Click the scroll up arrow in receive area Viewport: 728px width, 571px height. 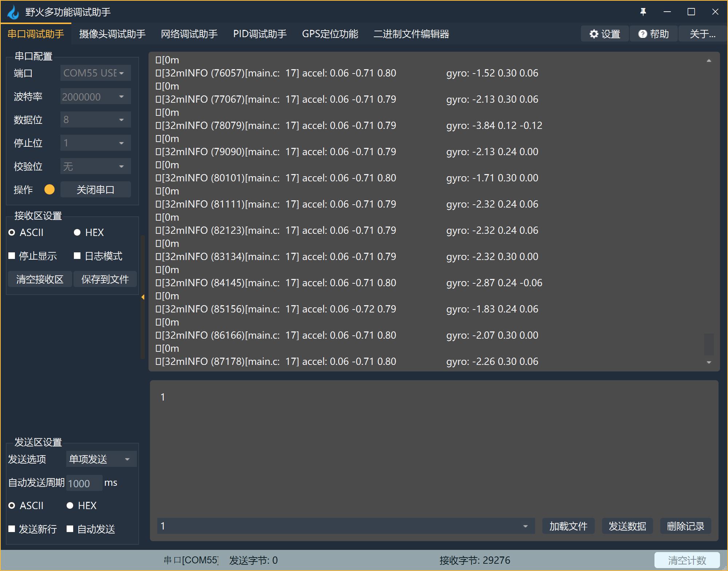709,60
